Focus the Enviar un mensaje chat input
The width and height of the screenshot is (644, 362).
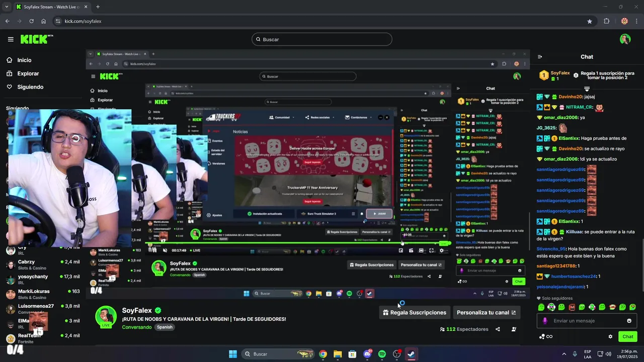(587, 321)
